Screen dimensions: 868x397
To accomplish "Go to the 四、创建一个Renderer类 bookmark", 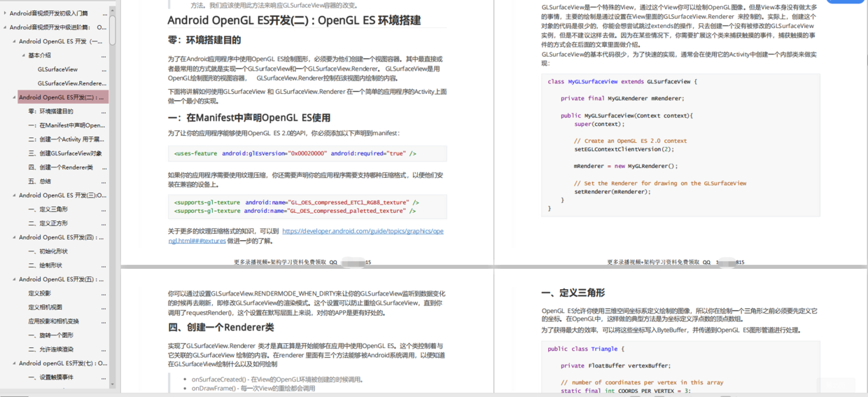I will tap(60, 167).
